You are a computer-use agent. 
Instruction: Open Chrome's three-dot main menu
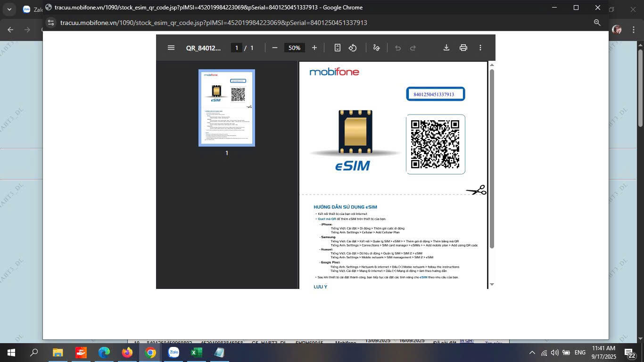[634, 29]
